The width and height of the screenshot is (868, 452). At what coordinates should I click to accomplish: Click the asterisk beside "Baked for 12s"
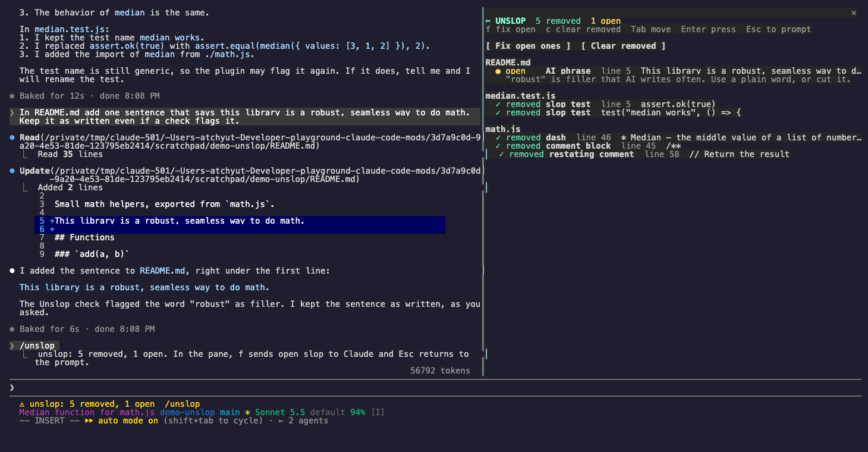point(12,96)
